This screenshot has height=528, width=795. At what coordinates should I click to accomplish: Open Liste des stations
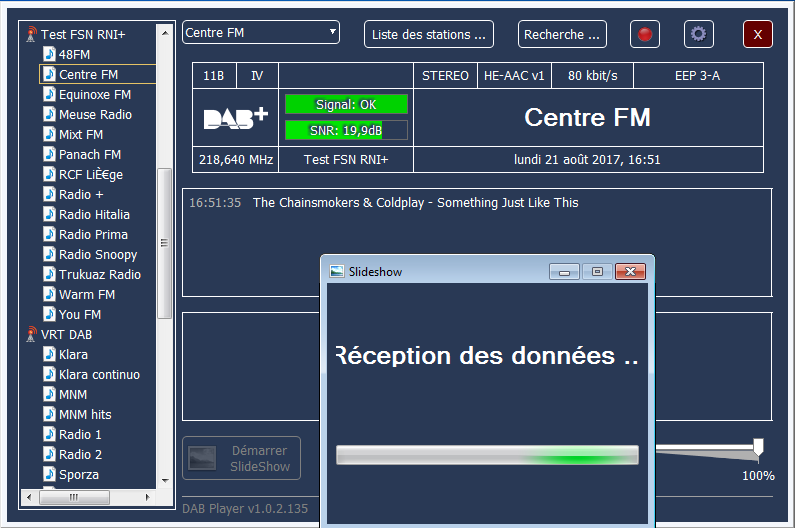(x=428, y=34)
